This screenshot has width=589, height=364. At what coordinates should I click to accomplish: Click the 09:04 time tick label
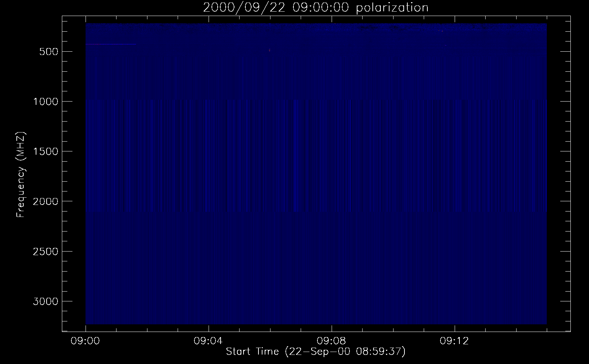click(x=209, y=341)
